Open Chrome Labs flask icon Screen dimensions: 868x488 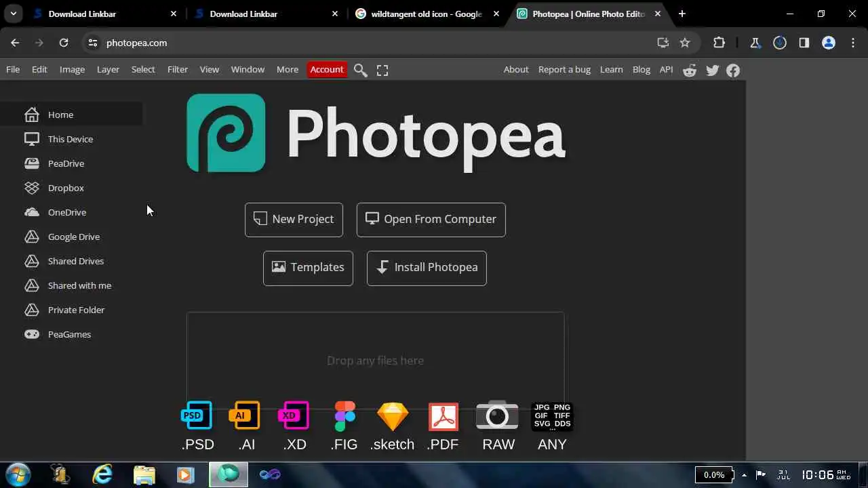[x=755, y=43]
